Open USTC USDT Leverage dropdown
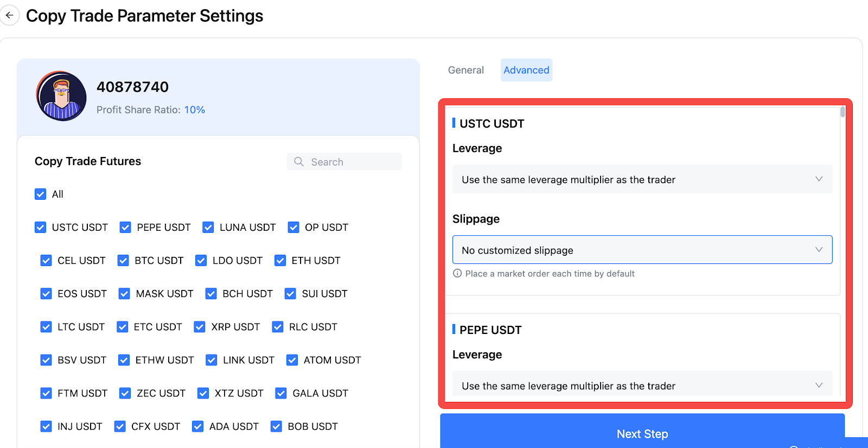Viewport: 868px width, 448px height. click(x=642, y=179)
